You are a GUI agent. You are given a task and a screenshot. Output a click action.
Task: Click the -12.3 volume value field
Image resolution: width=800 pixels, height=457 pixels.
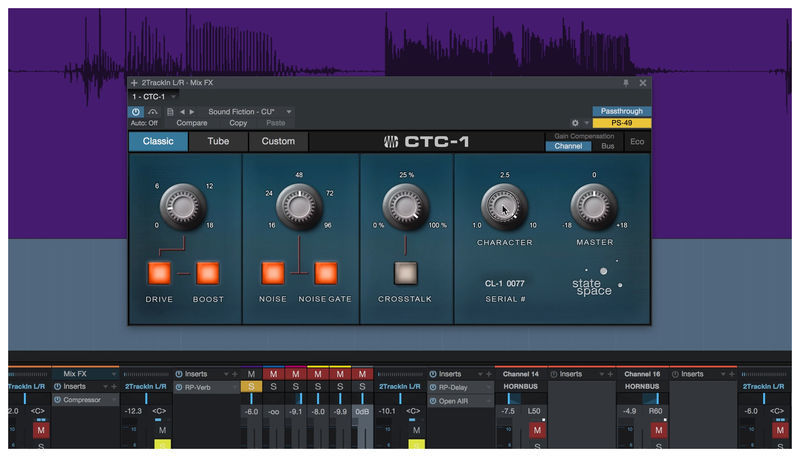click(134, 411)
